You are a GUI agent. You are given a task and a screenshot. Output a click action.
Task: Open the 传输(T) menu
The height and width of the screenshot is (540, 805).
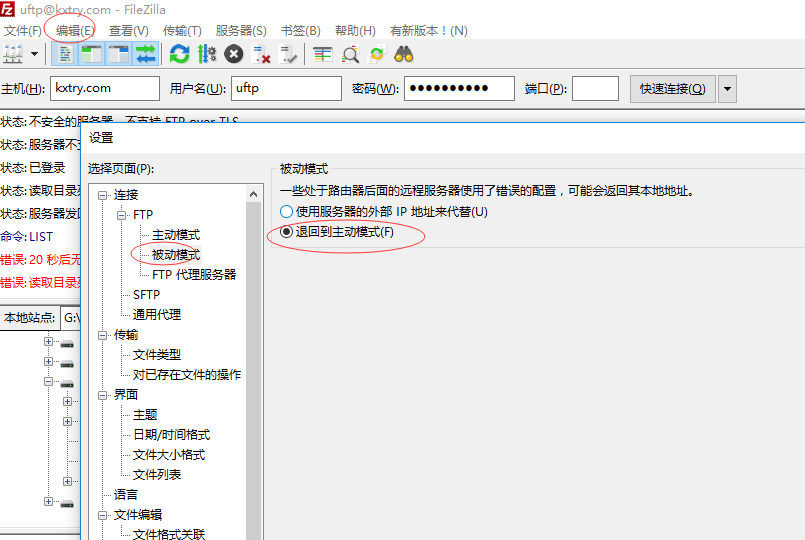pos(182,31)
